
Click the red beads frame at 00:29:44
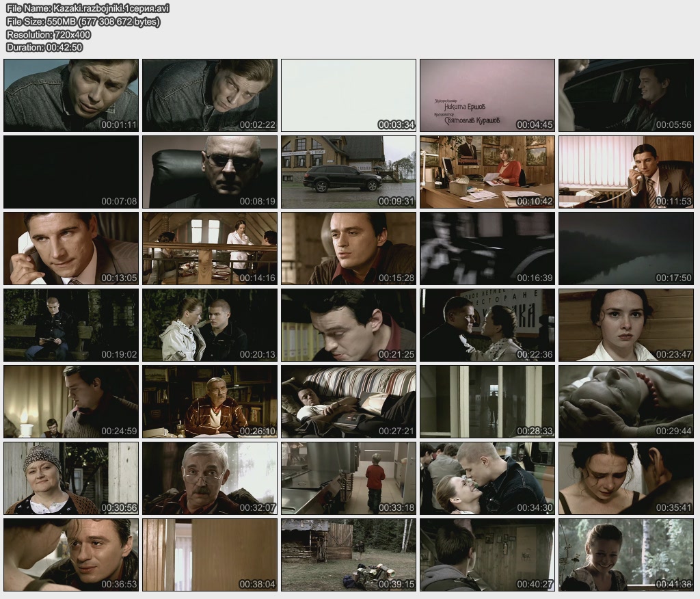[x=626, y=401]
